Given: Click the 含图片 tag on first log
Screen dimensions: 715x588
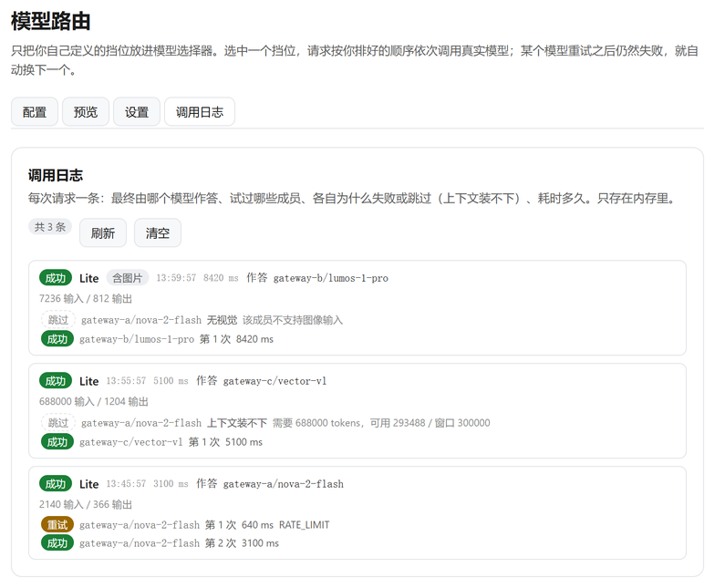Looking at the screenshot, I should [x=128, y=277].
